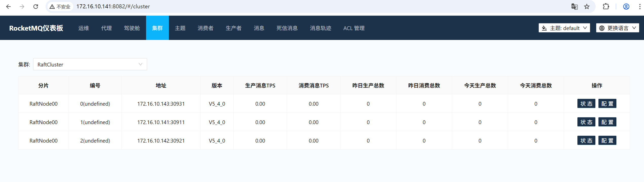
Task: Open 死信消息 dead letter page
Action: click(x=287, y=28)
